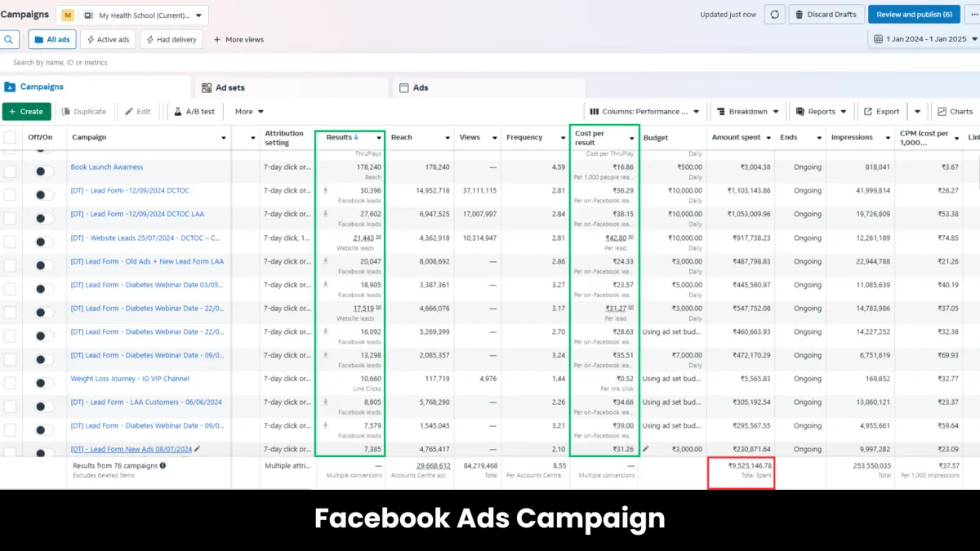This screenshot has height=551, width=980.
Task: Click the 178,240 results cell
Action: pyautogui.click(x=368, y=167)
